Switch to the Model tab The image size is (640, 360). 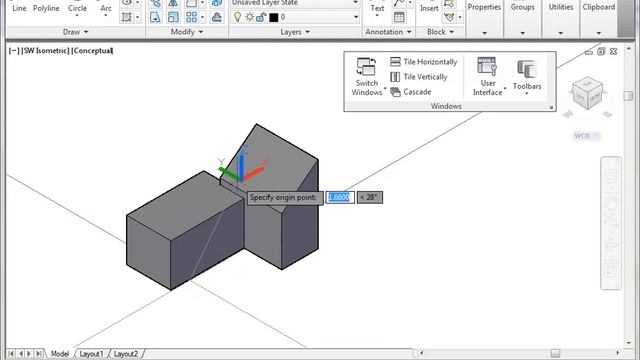click(60, 354)
